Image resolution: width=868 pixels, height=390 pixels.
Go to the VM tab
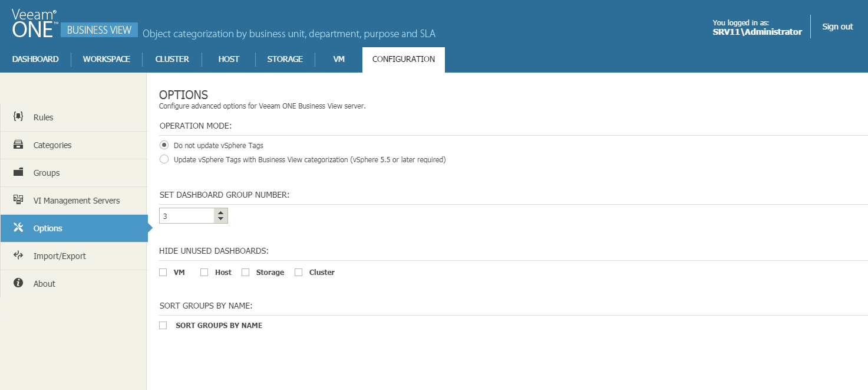(339, 59)
